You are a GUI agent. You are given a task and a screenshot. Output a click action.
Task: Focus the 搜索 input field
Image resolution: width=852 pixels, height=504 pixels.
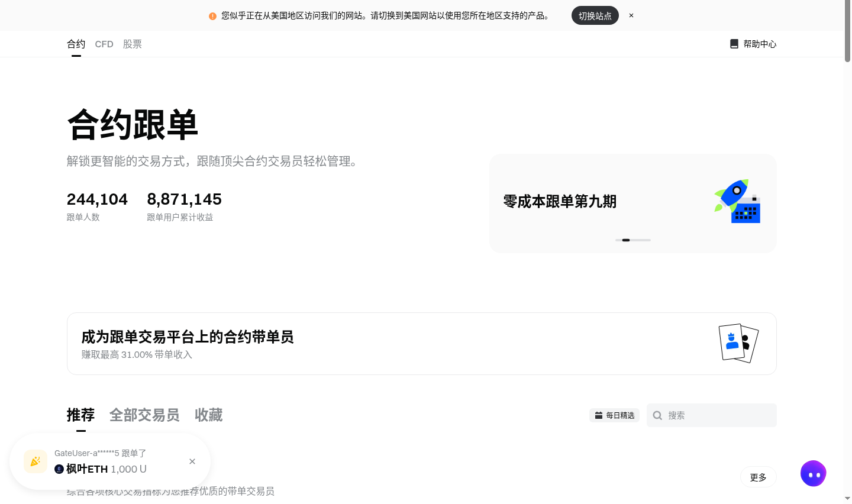712,415
